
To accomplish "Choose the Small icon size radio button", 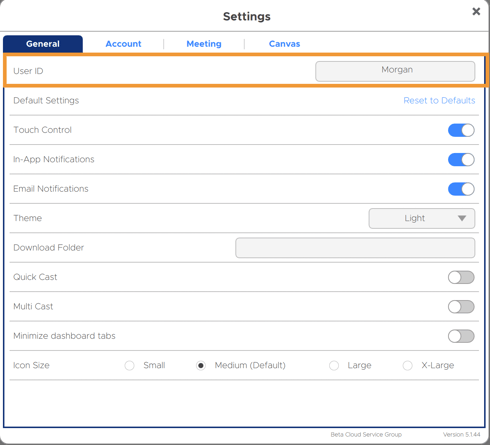I will pyautogui.click(x=129, y=366).
